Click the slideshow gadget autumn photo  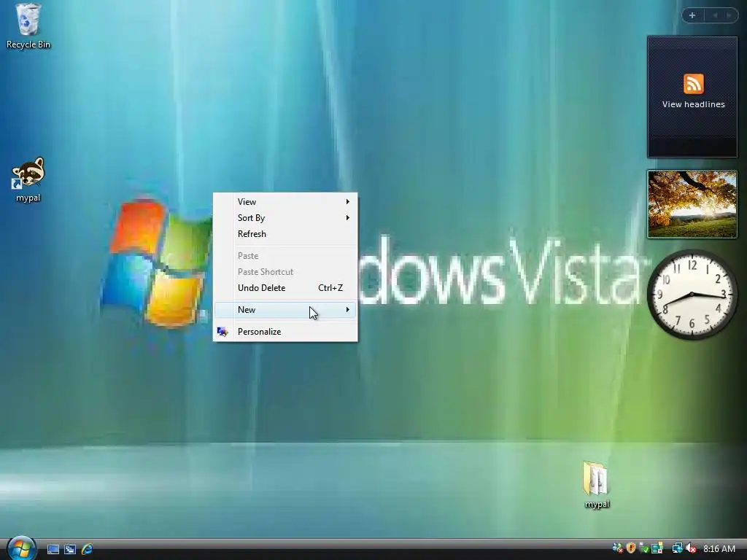(692, 204)
